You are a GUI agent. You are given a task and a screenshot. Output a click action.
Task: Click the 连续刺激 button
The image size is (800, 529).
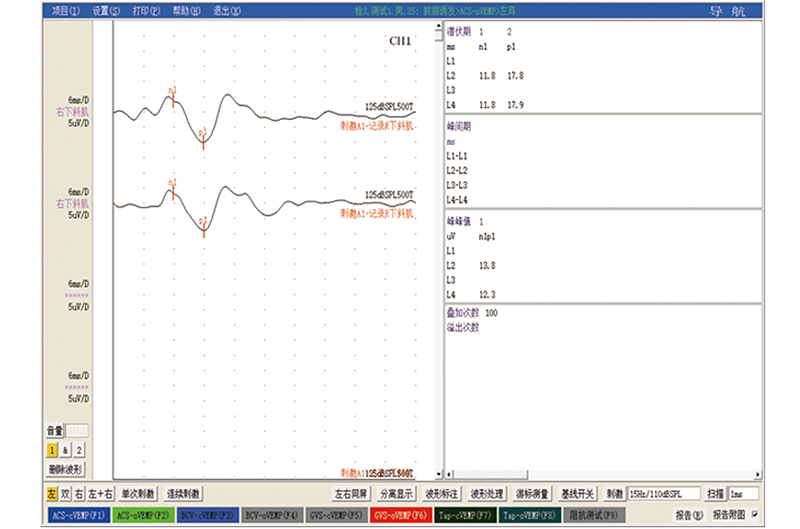183,494
